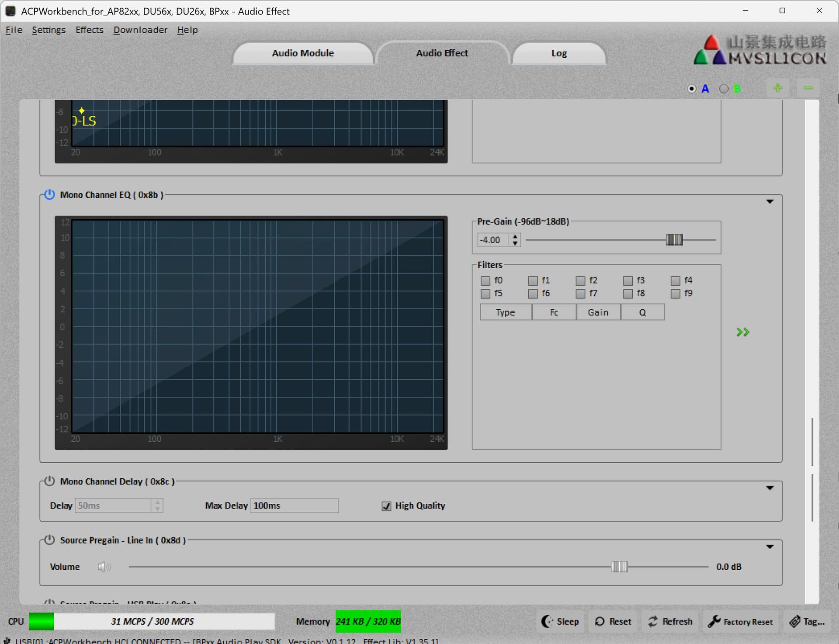The width and height of the screenshot is (839, 644).
Task: Click the Volume speaker mute icon
Action: [x=104, y=567]
